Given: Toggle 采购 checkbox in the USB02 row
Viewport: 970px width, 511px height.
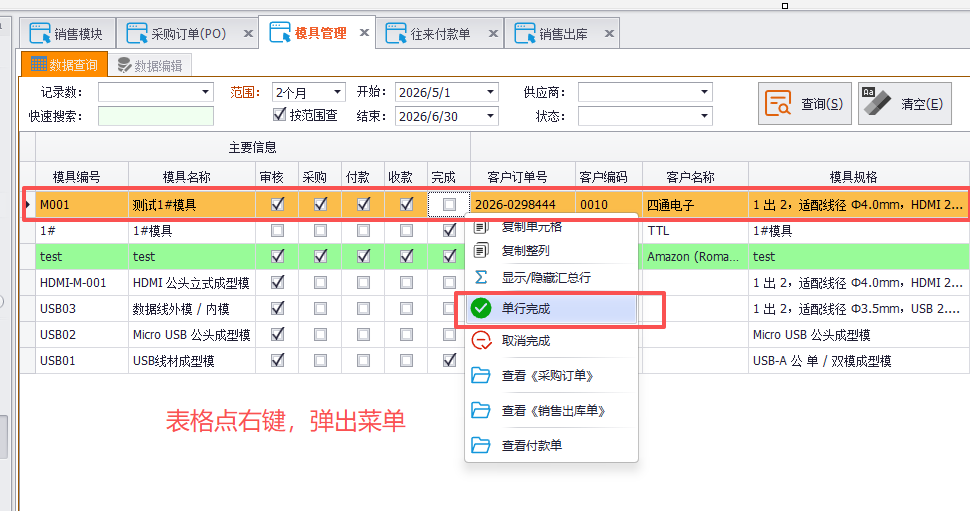Looking at the screenshot, I should [320, 334].
